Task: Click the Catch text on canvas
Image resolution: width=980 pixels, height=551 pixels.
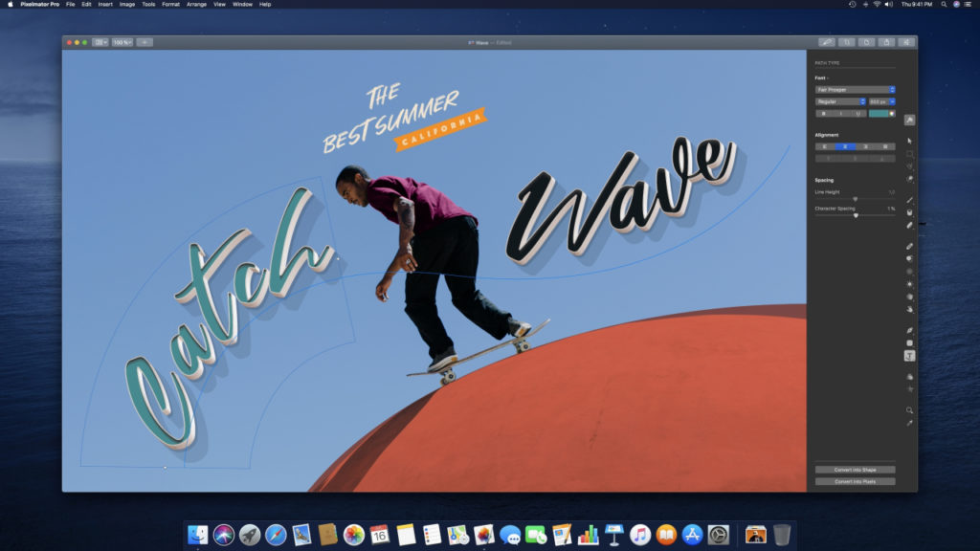Action: pyautogui.click(x=228, y=319)
